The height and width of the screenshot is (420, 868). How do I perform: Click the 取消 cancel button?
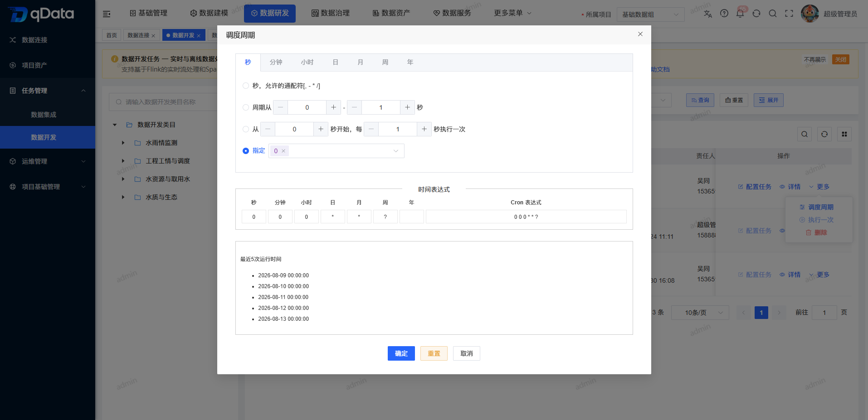click(x=467, y=353)
